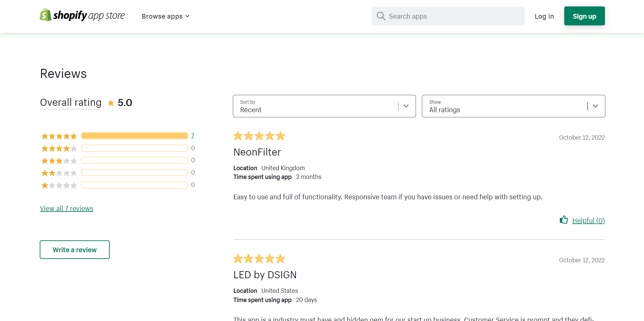The width and height of the screenshot is (644, 321).
Task: Click the one-star rating row icons
Action: 59,185
